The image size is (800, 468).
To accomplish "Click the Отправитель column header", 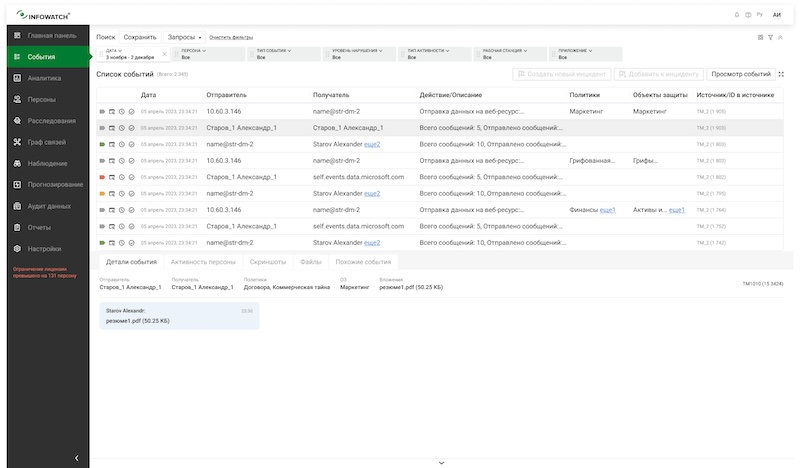I will (x=227, y=95).
